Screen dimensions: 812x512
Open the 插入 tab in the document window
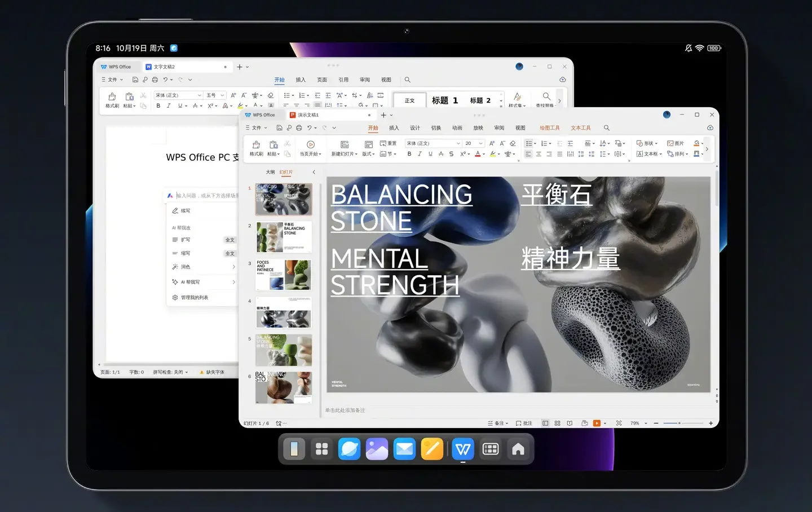(301, 80)
